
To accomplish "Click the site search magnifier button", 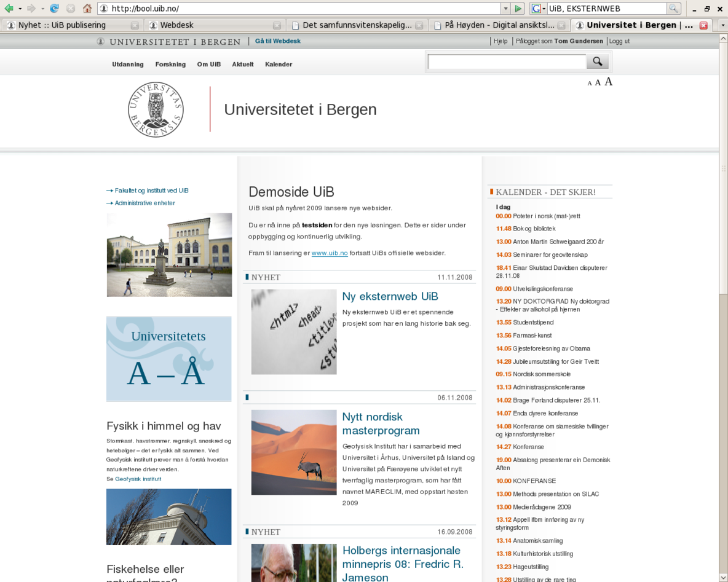I will coord(597,61).
